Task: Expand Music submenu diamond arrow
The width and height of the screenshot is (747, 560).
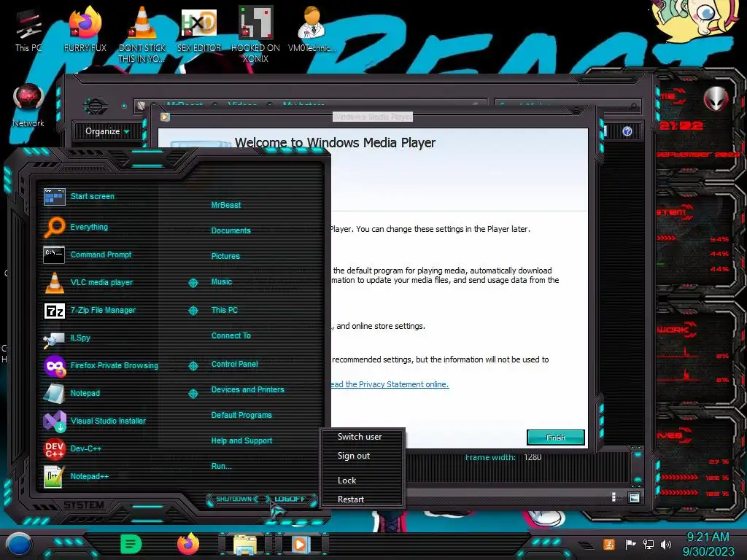Action: tap(193, 283)
